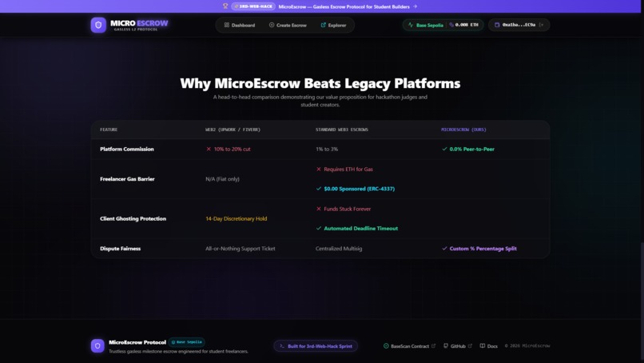Click the MicroEscrow shield logo in header

pos(98,25)
